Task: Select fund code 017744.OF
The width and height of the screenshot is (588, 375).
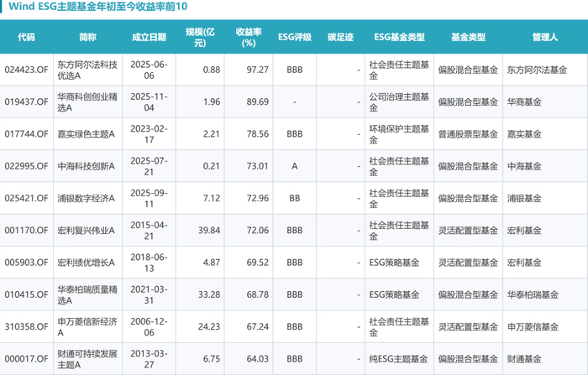Action: pos(26,134)
